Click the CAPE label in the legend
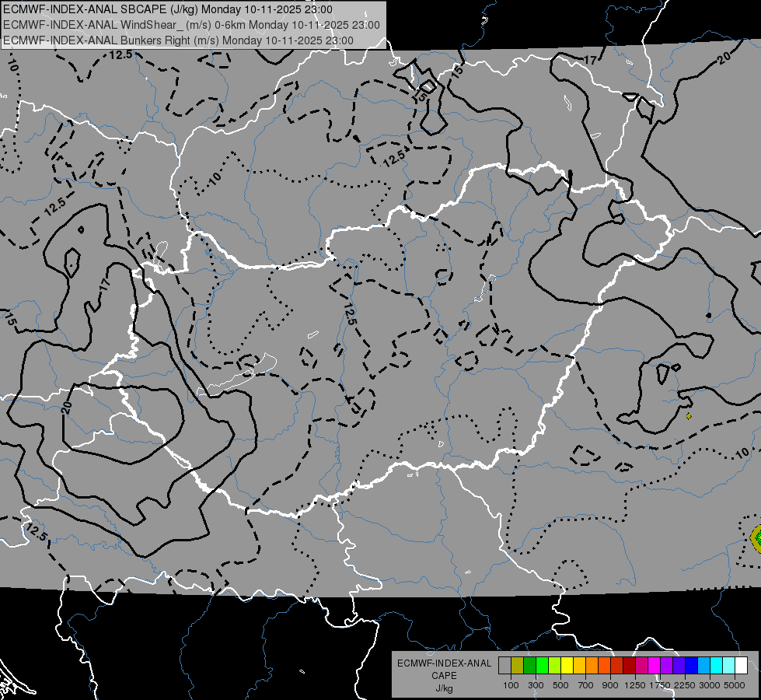 point(444,676)
